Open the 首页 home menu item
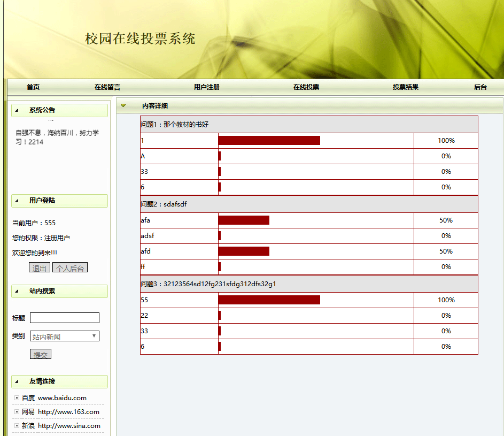504x436 pixels. 33,87
